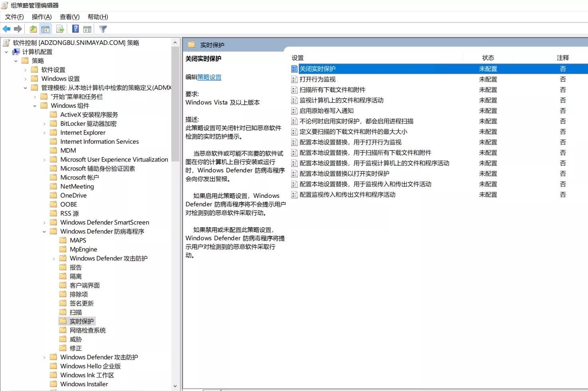Click the Export list toolbar icon
The width and height of the screenshot is (588, 391).
(60, 29)
